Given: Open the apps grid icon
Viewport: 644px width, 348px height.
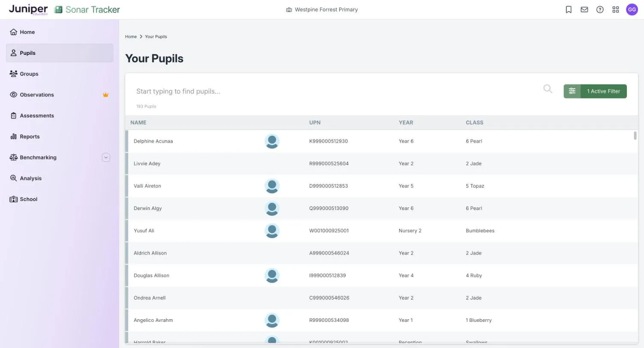Looking at the screenshot, I should 616,9.
